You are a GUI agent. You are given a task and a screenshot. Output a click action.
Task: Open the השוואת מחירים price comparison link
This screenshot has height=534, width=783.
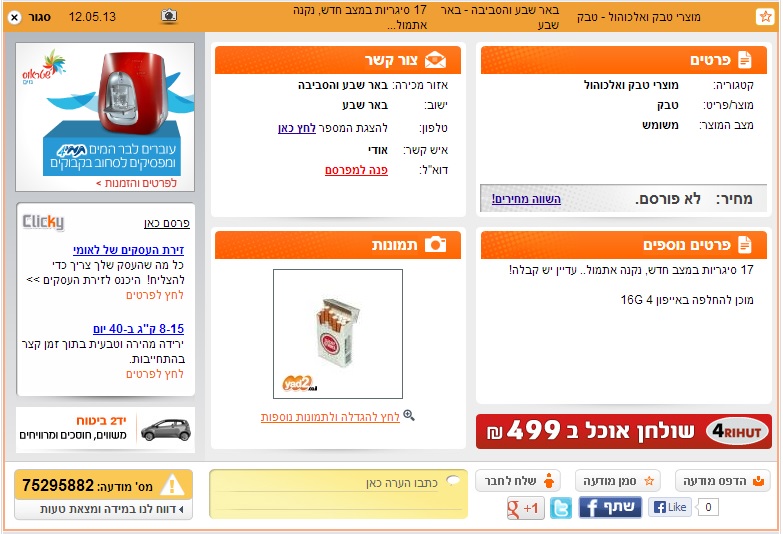tap(526, 199)
